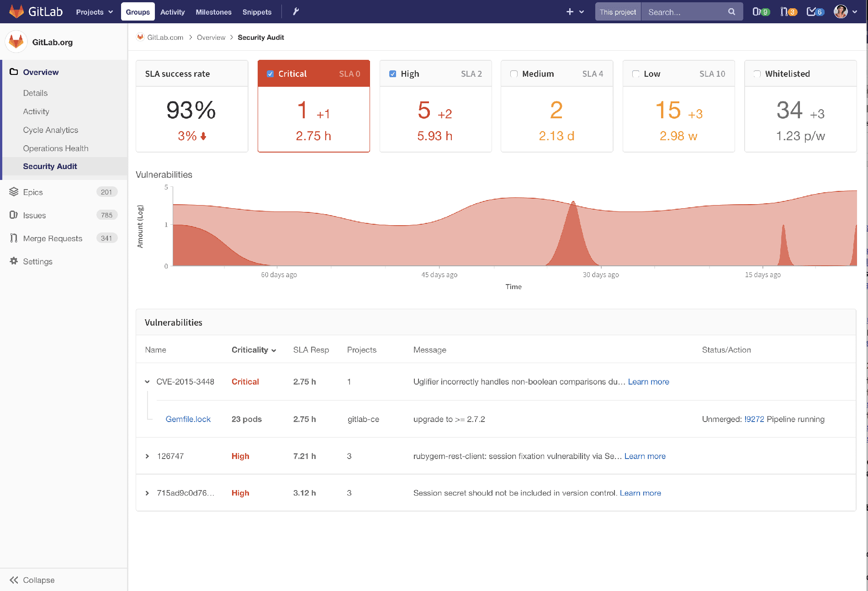The image size is (868, 591).
Task: Check the Medium severity checkbox
Action: (514, 74)
